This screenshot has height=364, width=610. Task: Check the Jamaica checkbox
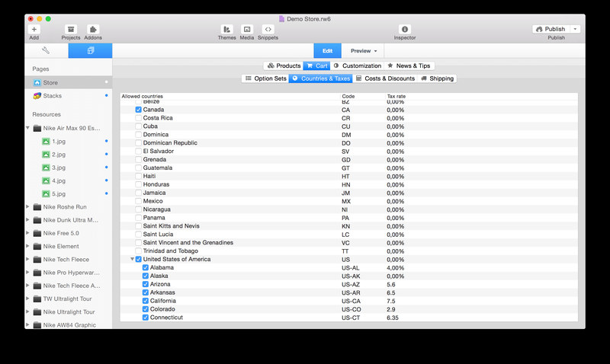138,193
